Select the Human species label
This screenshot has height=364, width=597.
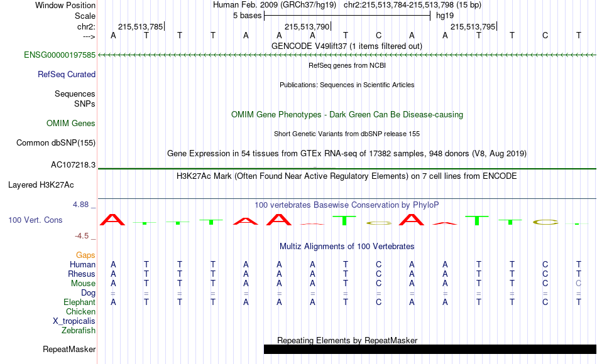(82, 264)
